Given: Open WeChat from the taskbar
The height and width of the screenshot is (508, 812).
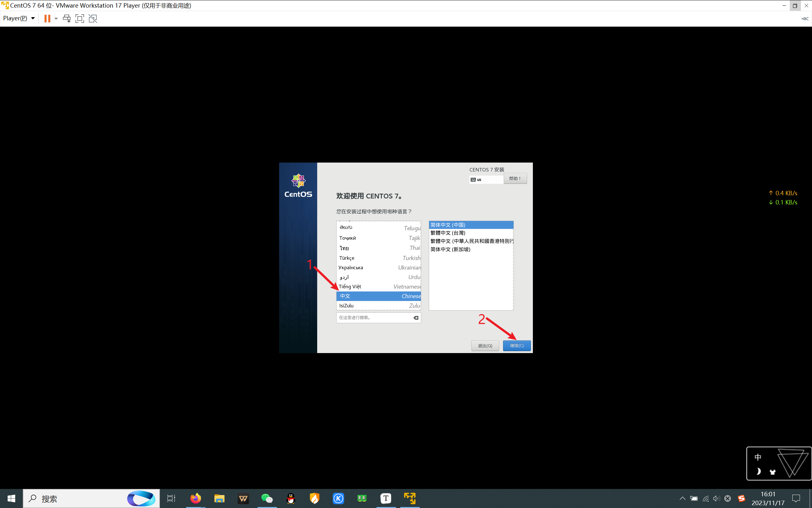Looking at the screenshot, I should pos(267,498).
